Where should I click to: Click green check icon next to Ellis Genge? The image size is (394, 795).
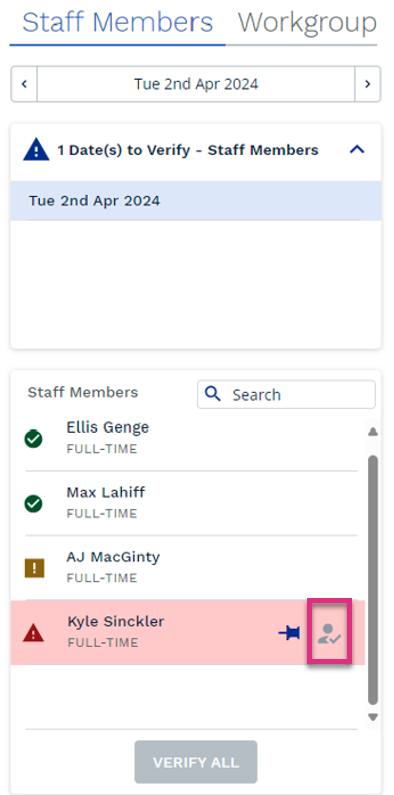click(33, 439)
